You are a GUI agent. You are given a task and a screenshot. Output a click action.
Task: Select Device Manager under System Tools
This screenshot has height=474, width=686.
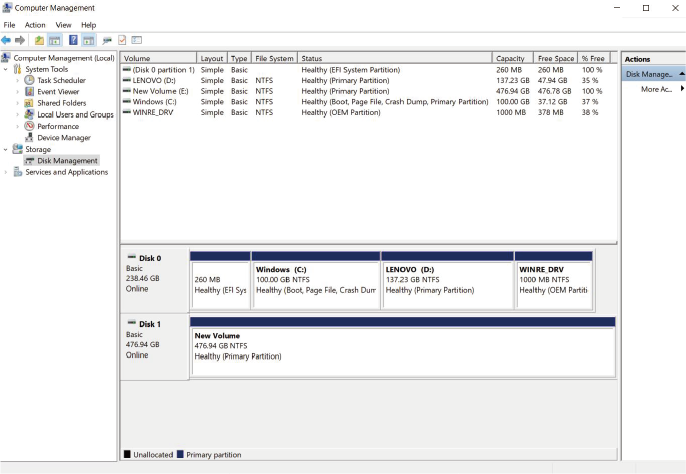coord(63,138)
